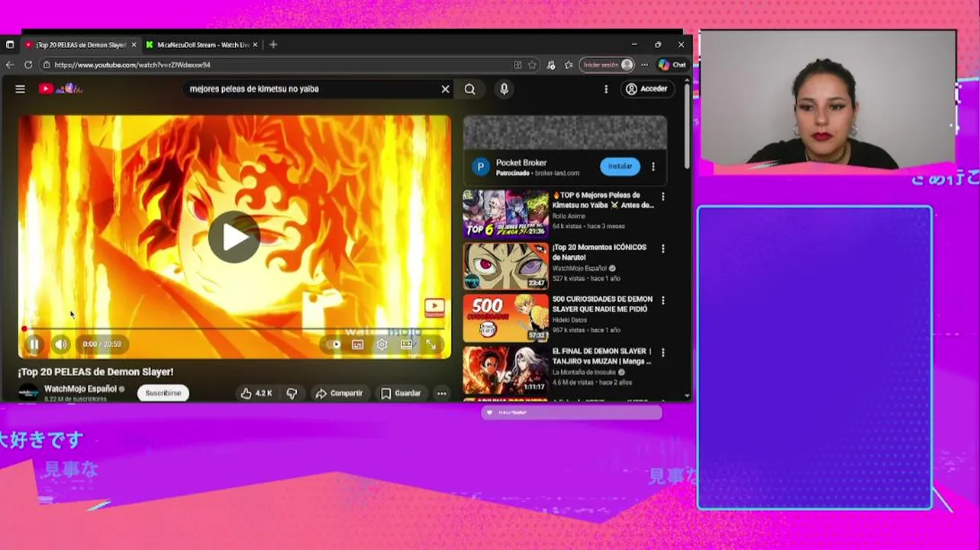Screen dimensions: 980x550
Task: Start voice search with microphone icon
Action: point(504,89)
